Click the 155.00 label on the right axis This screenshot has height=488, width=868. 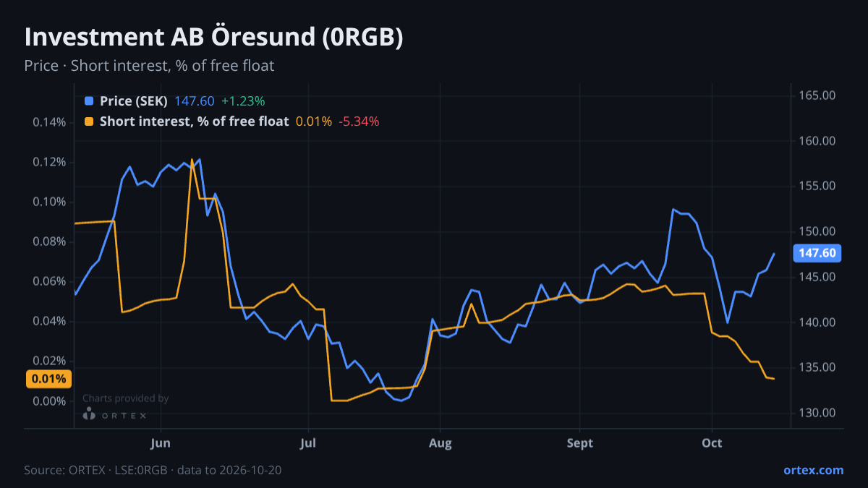coord(817,186)
